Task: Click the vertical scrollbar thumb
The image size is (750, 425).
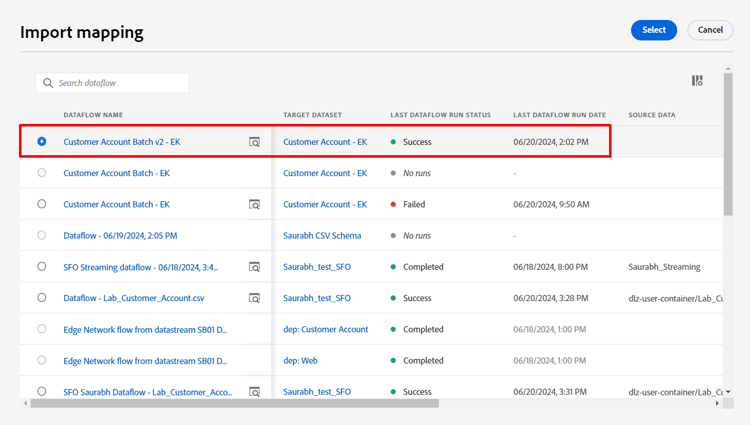Action: pyautogui.click(x=728, y=144)
